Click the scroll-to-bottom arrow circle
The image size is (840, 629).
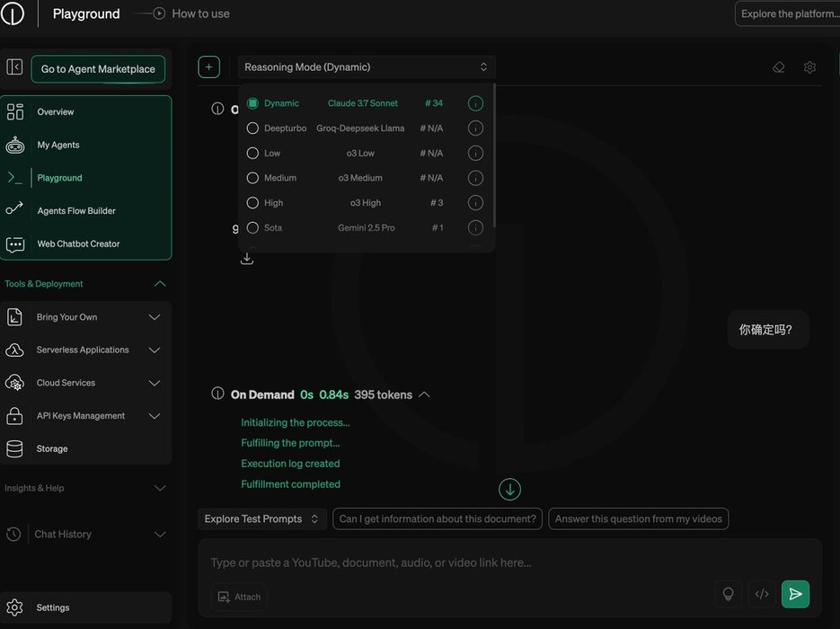(509, 490)
